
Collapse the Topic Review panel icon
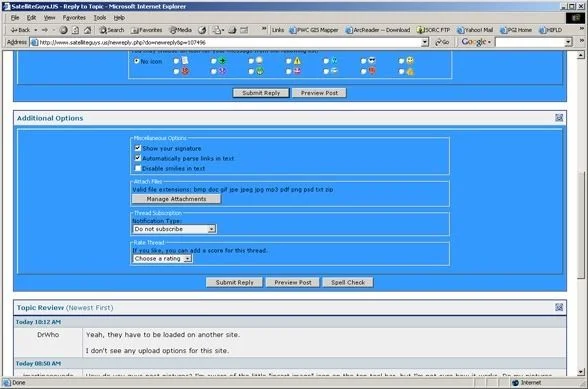coord(559,307)
